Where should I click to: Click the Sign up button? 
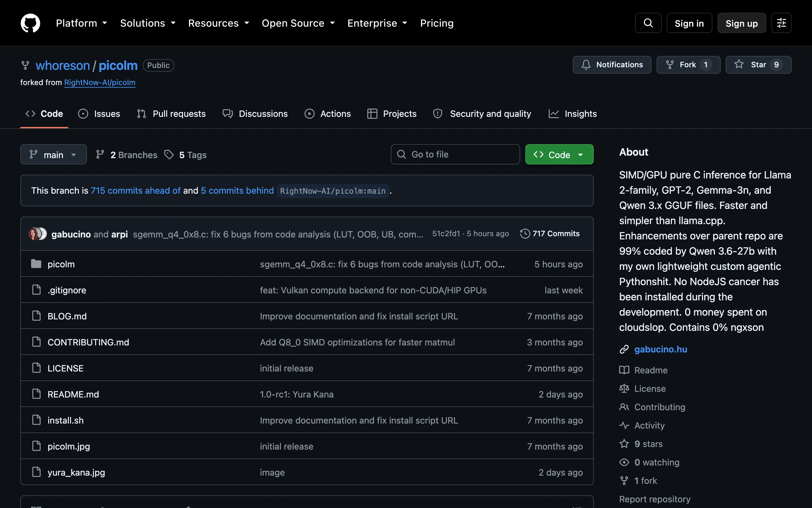tap(742, 23)
